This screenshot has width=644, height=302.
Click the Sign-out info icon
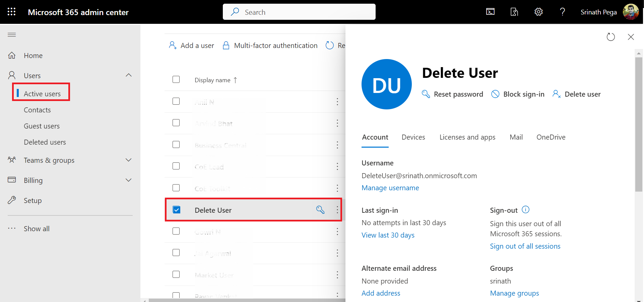(x=526, y=210)
